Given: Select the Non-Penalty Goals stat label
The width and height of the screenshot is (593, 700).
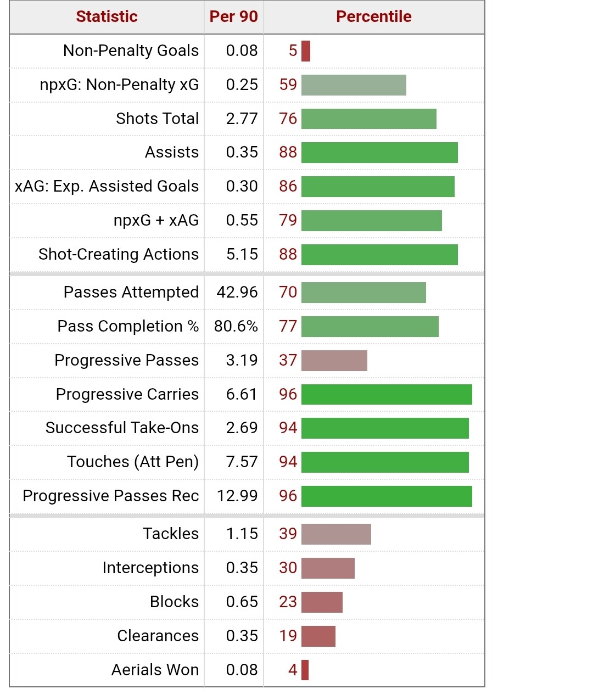Looking at the screenshot, I should 131,51.
